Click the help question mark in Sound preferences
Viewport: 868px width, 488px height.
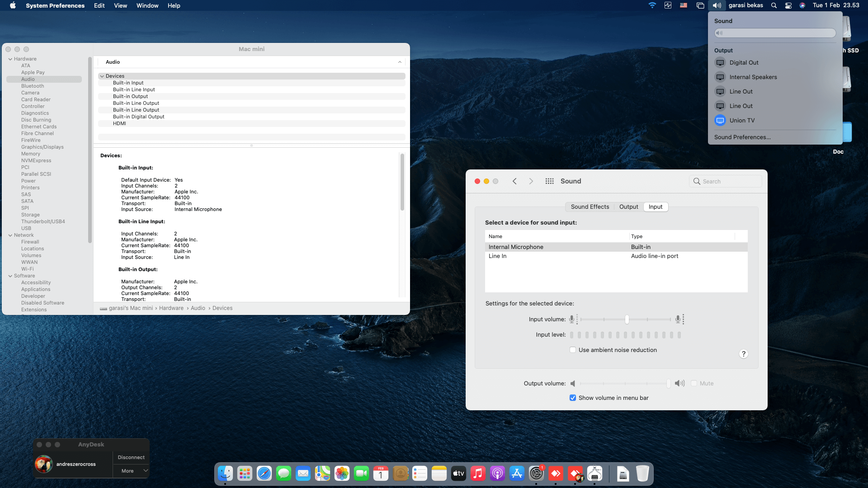744,354
